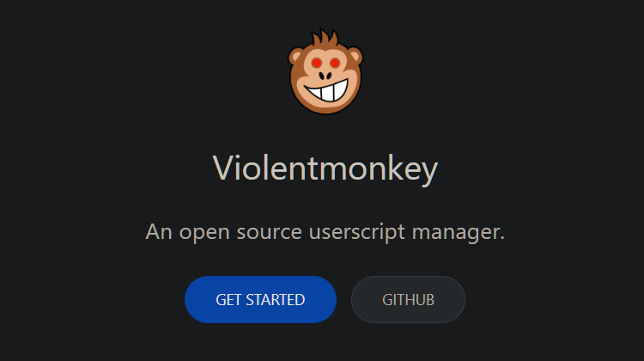This screenshot has width=644, height=361.
Task: Click the GET STARTED button
Action: coord(260,299)
